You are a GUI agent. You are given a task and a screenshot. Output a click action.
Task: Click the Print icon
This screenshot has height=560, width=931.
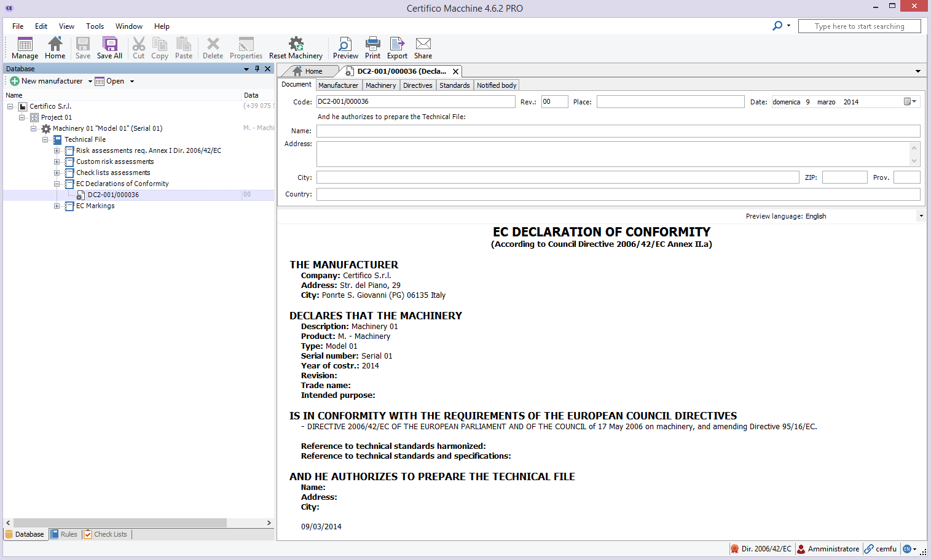pos(372,48)
